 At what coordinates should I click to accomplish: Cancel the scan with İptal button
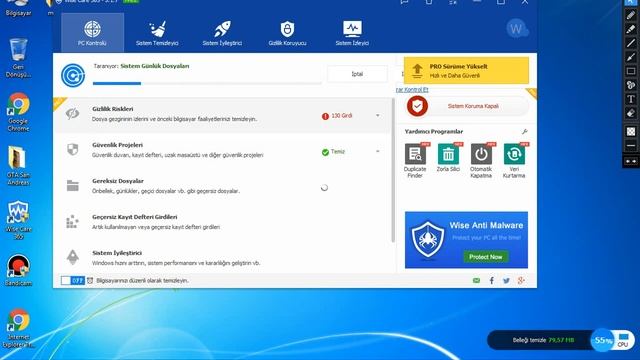point(357,74)
